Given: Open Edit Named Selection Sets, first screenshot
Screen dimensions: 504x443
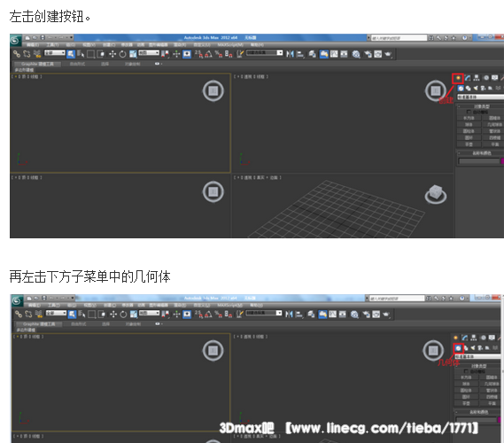Looking at the screenshot, I should coord(239,54).
